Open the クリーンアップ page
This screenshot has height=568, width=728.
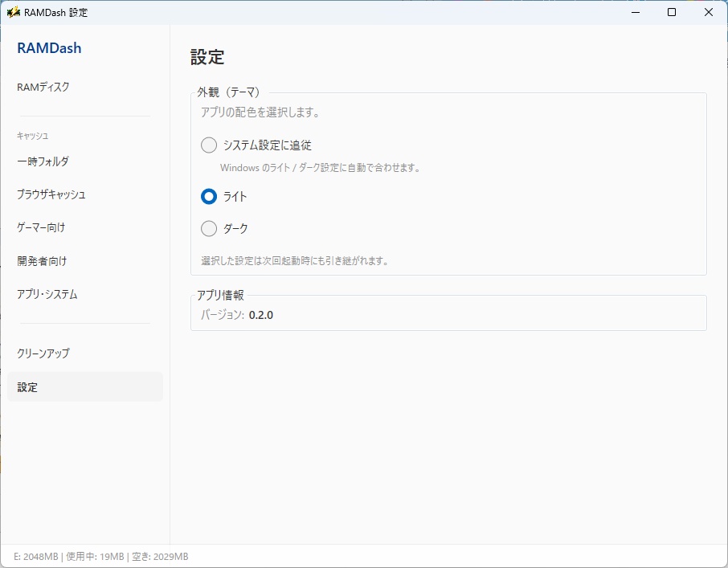click(x=85, y=353)
